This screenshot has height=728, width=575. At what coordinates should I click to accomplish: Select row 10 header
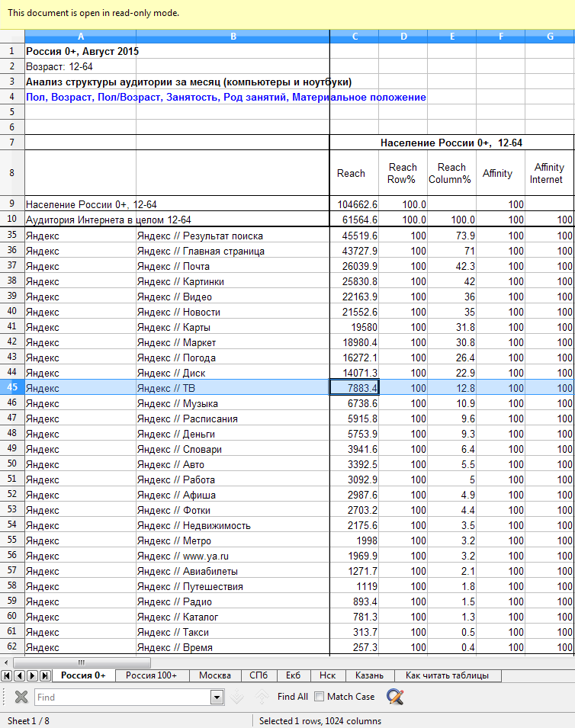12,219
